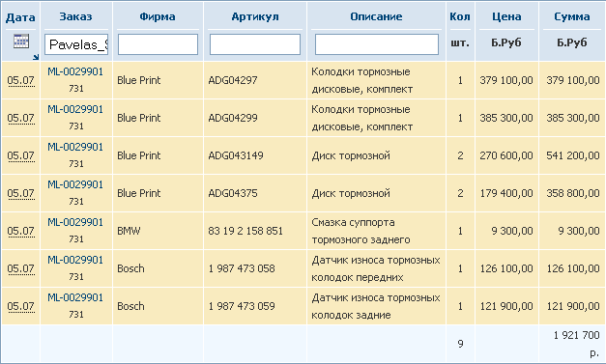Click date 05.07 in the 1 987 473 058 row
The width and height of the screenshot is (606, 364).
tap(21, 268)
